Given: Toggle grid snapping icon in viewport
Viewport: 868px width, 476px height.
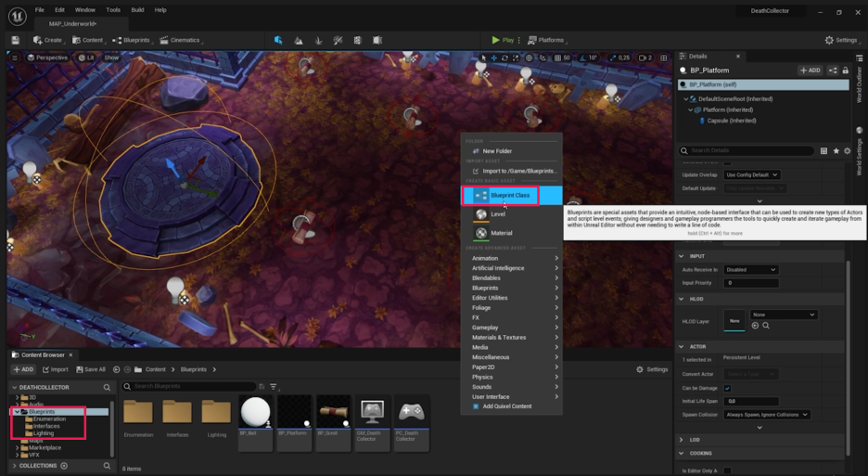Looking at the screenshot, I should (x=557, y=58).
